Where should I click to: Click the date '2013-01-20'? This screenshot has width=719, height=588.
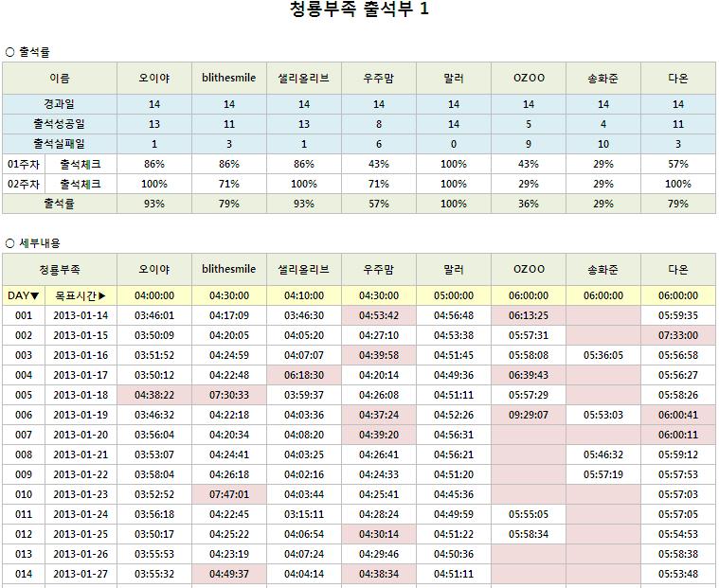(x=81, y=435)
